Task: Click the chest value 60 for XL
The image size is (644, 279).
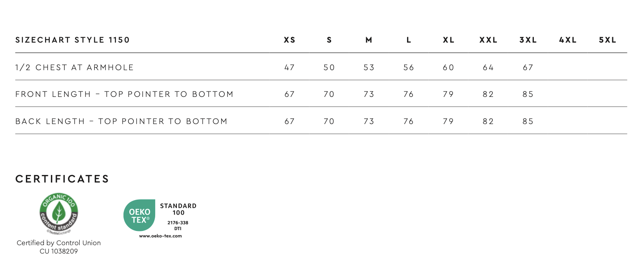Action: pos(448,67)
